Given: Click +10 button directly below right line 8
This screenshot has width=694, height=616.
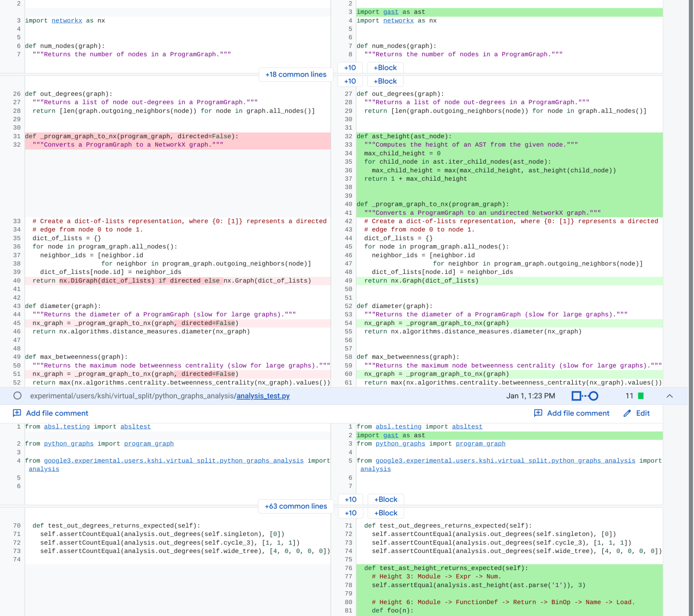Looking at the screenshot, I should tap(350, 68).
